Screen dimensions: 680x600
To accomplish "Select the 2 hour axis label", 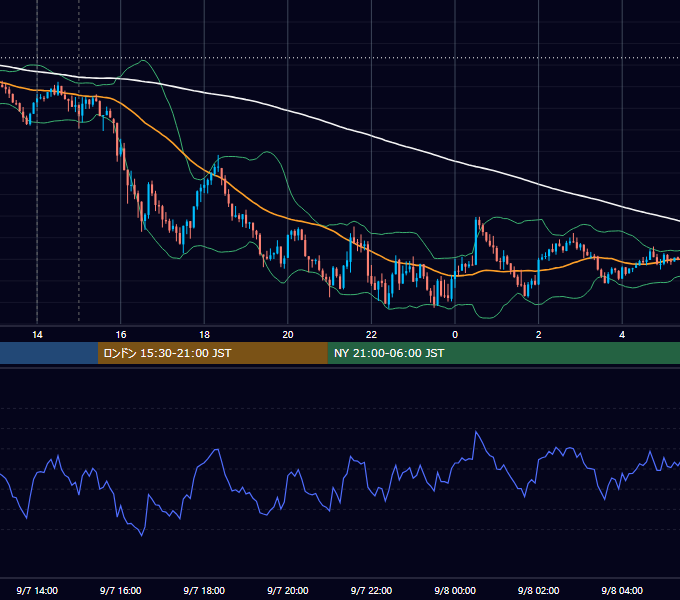I will coord(538,335).
